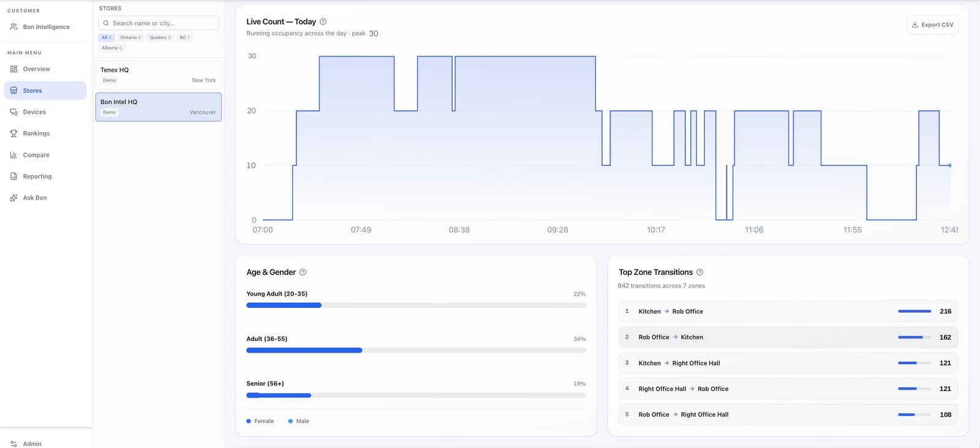Open the Right Office Hall → Rob Office row

[788, 389]
